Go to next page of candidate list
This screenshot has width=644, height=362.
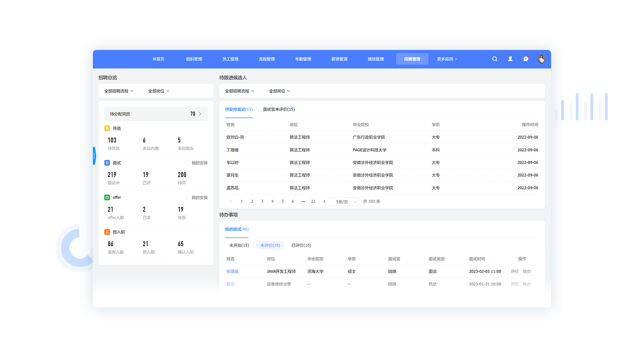324,201
